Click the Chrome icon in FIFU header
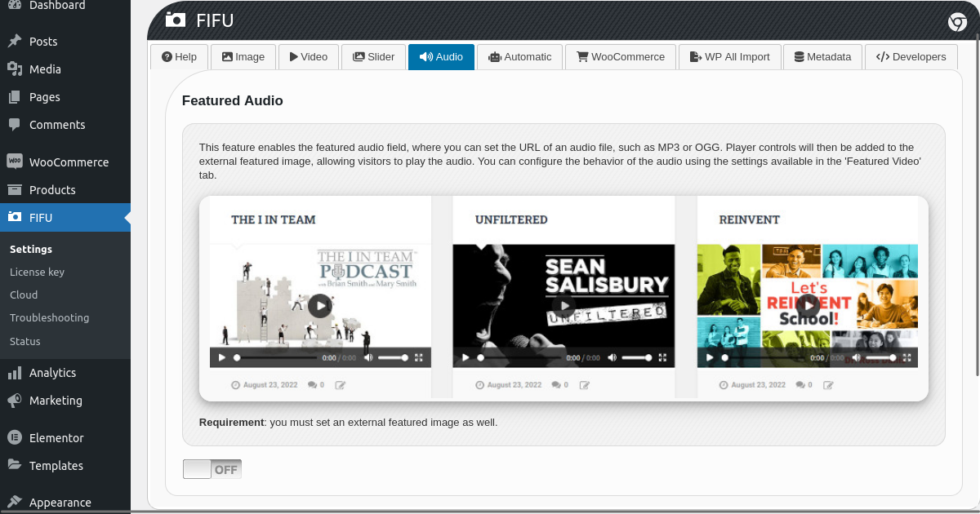 tap(958, 22)
